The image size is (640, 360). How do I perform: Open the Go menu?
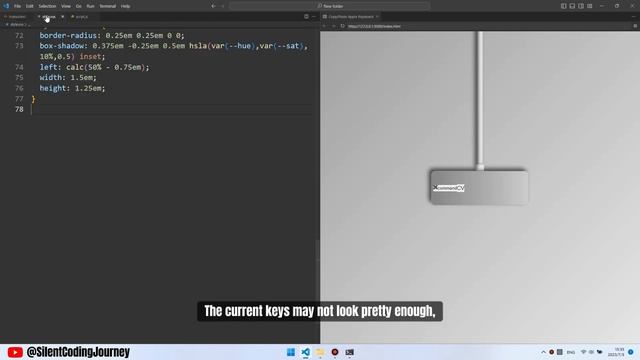(x=78, y=6)
